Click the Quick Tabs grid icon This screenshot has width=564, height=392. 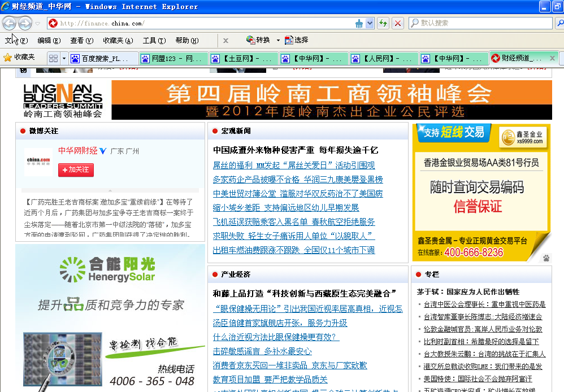click(x=53, y=58)
